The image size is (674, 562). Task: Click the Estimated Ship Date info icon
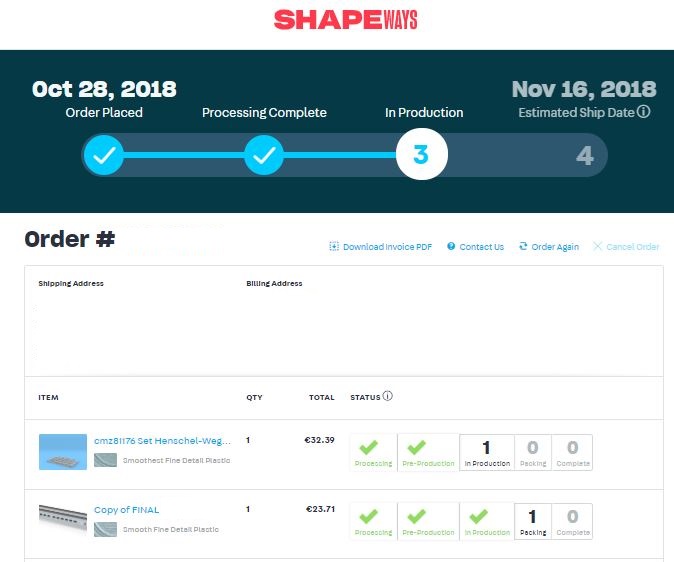[x=644, y=112]
